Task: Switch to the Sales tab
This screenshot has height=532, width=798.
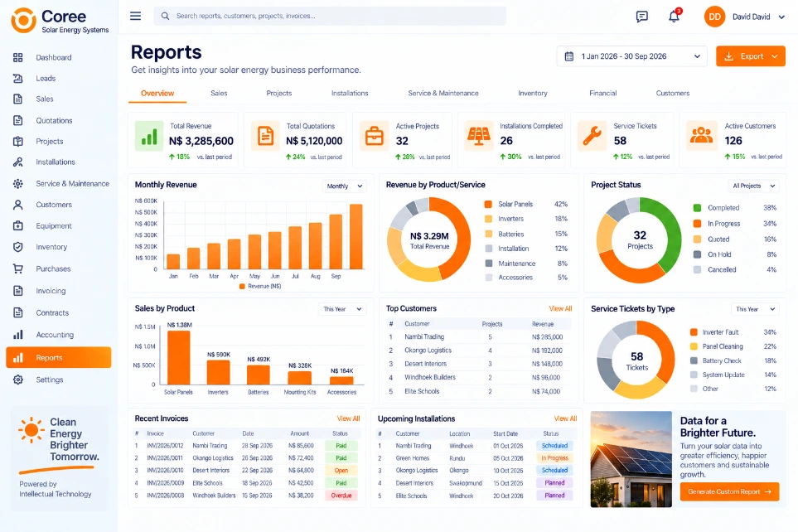Action: (x=219, y=93)
